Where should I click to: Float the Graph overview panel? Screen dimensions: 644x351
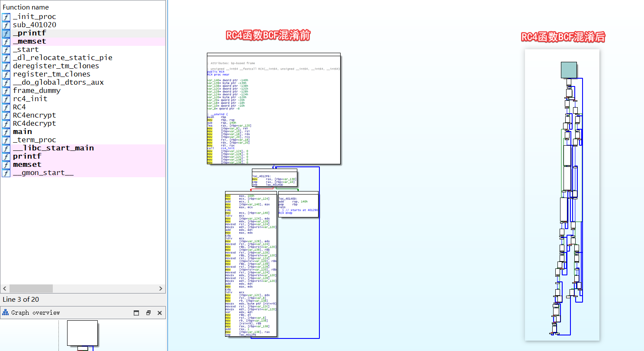pyautogui.click(x=148, y=313)
